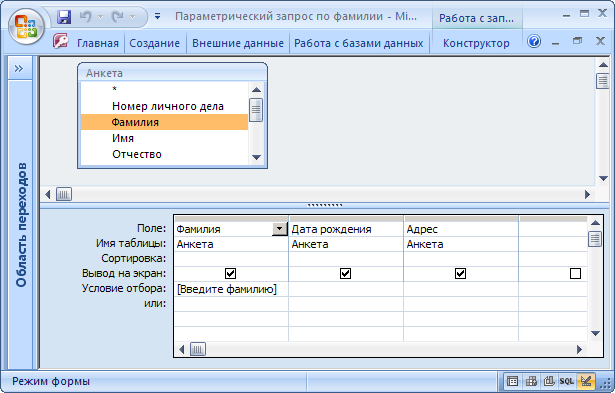
Task: Select Отчество field in Анкета list
Action: click(x=164, y=154)
